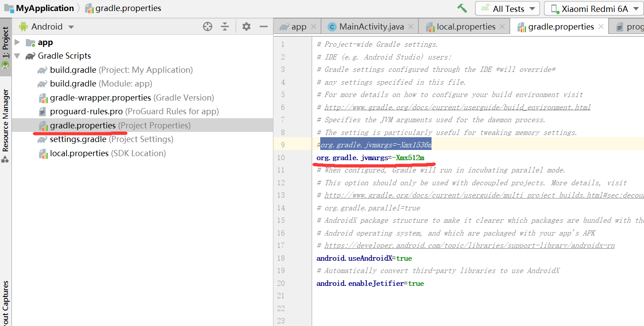Open the Xiaomi Redmi 6A device dropdown
The image size is (644, 326).
point(594,9)
